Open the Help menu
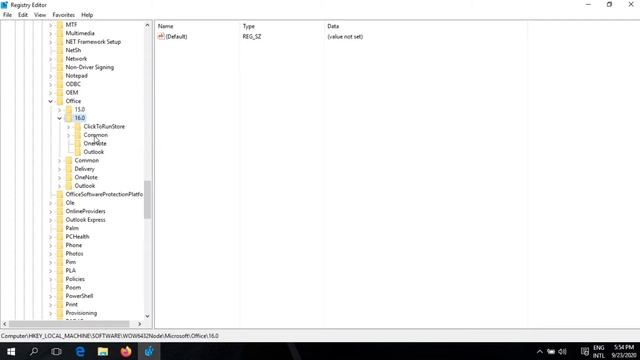Viewport: 640px width, 360px height. pyautogui.click(x=87, y=15)
